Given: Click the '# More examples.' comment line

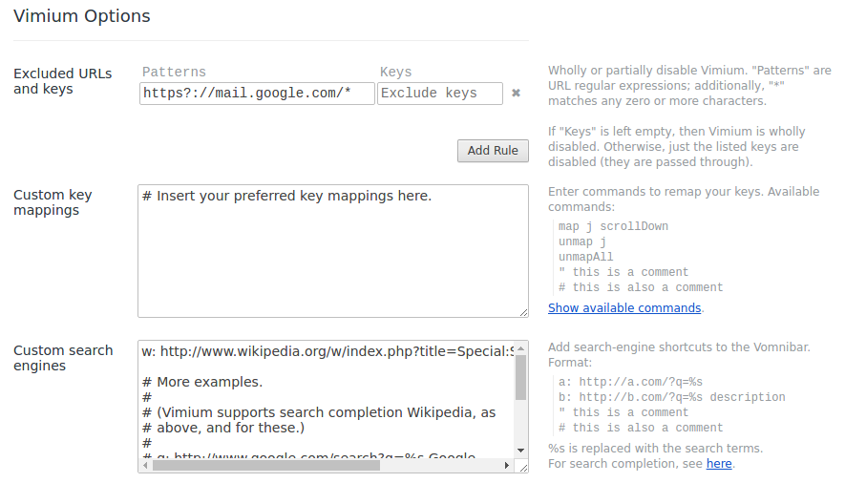Looking at the screenshot, I should click(x=202, y=382).
